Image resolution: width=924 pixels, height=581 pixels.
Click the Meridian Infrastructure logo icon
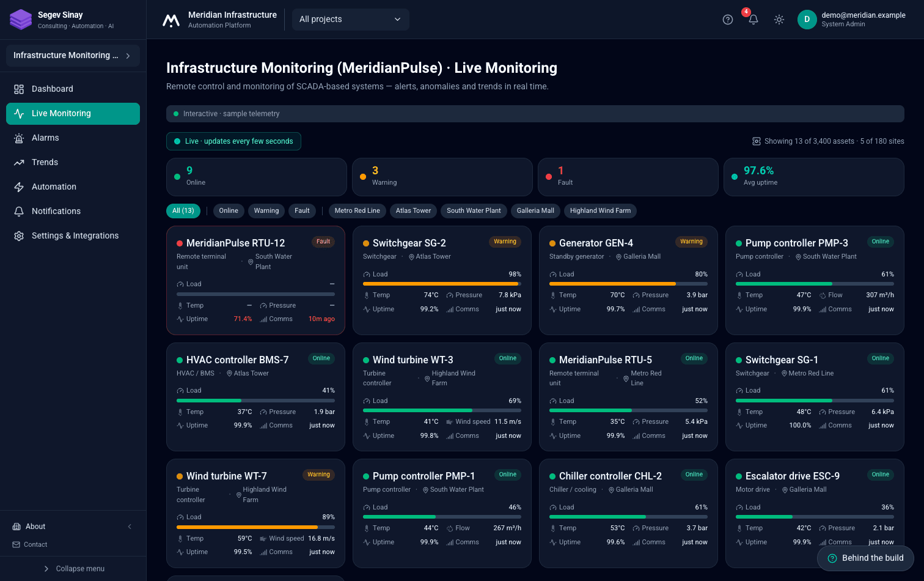coord(171,20)
